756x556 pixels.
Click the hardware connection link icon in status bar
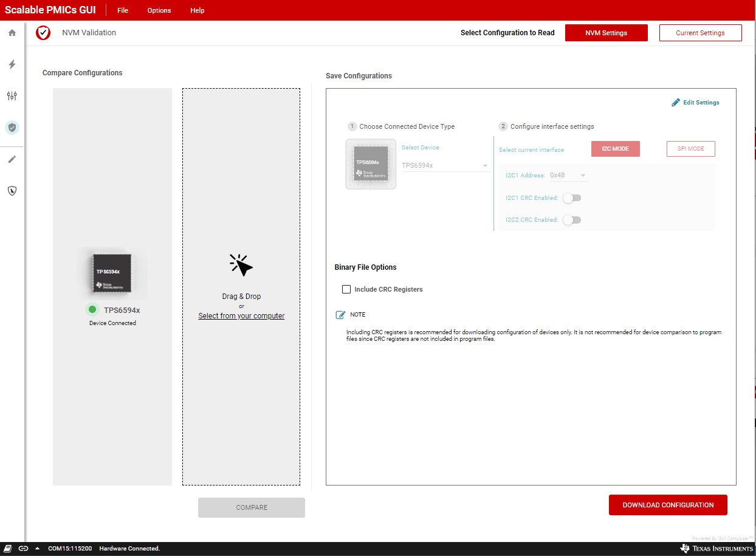click(x=23, y=548)
